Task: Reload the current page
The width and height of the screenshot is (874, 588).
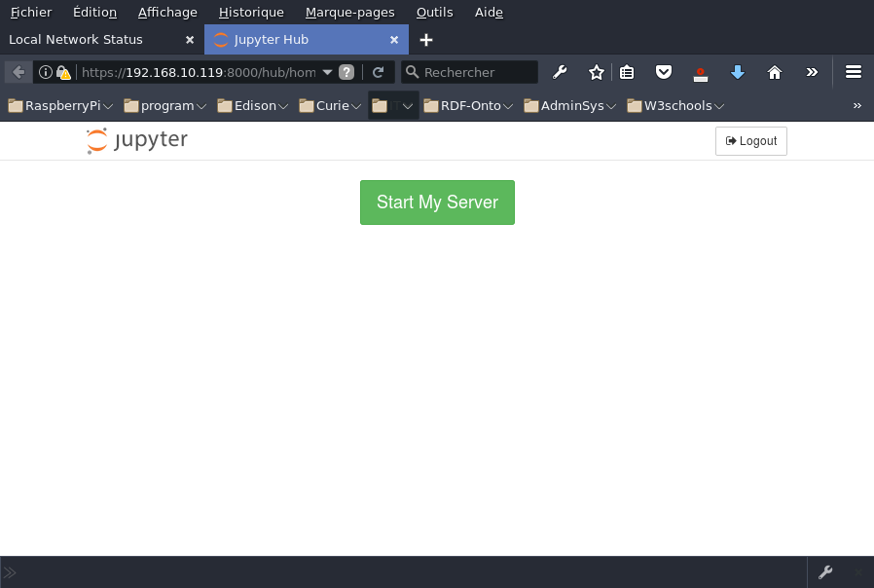Action: (x=379, y=72)
